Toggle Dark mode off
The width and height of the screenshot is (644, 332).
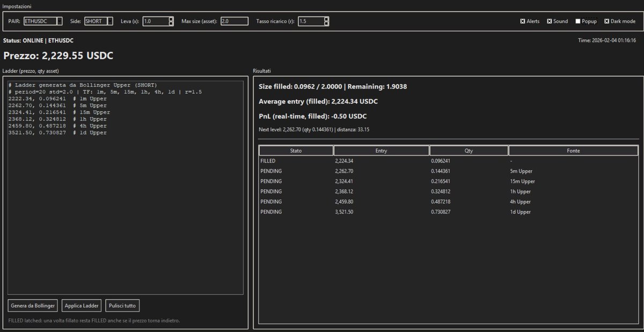[606, 21]
